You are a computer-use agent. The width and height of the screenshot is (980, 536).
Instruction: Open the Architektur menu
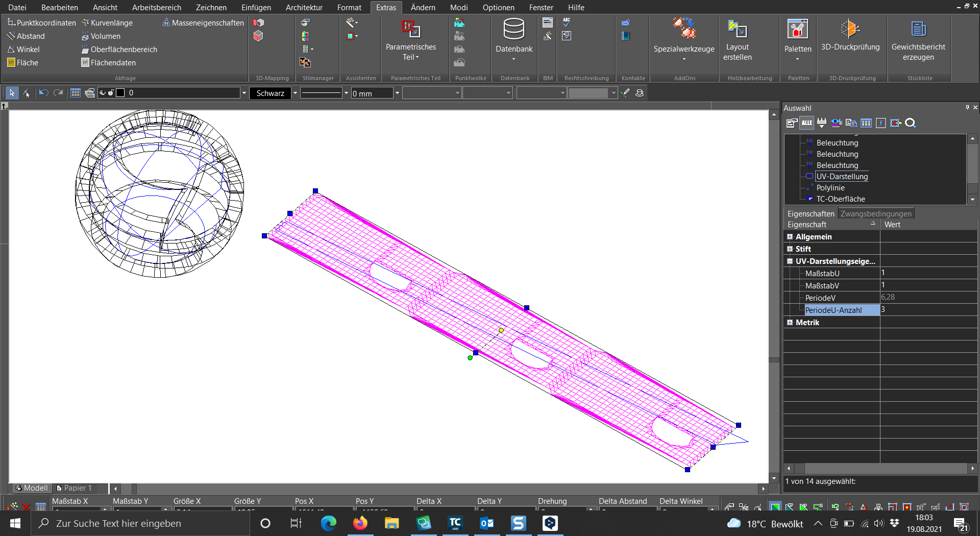(304, 7)
